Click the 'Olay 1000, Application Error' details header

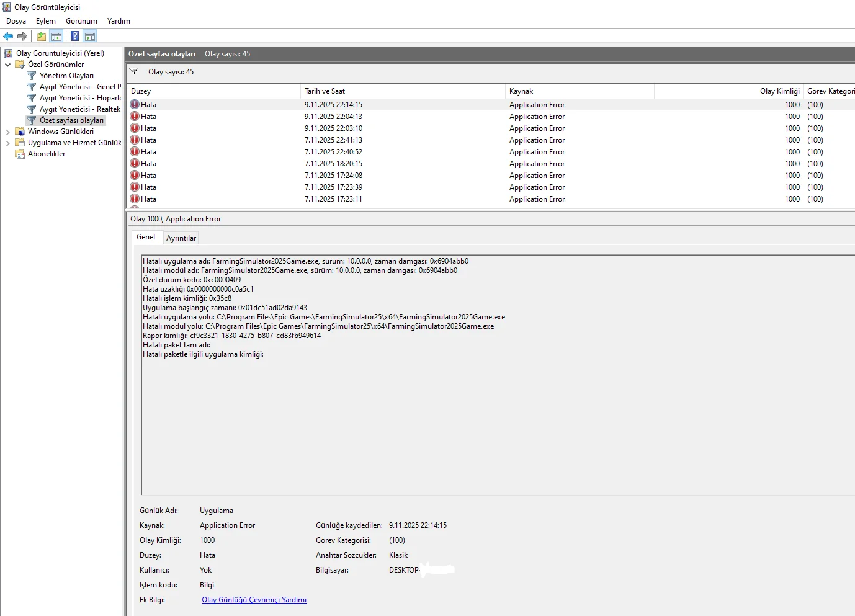(176, 219)
